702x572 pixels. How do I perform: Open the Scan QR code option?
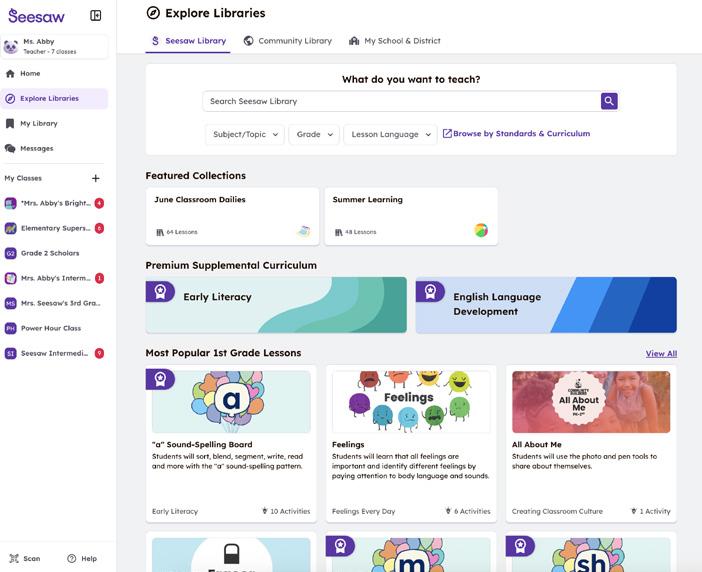[25, 559]
